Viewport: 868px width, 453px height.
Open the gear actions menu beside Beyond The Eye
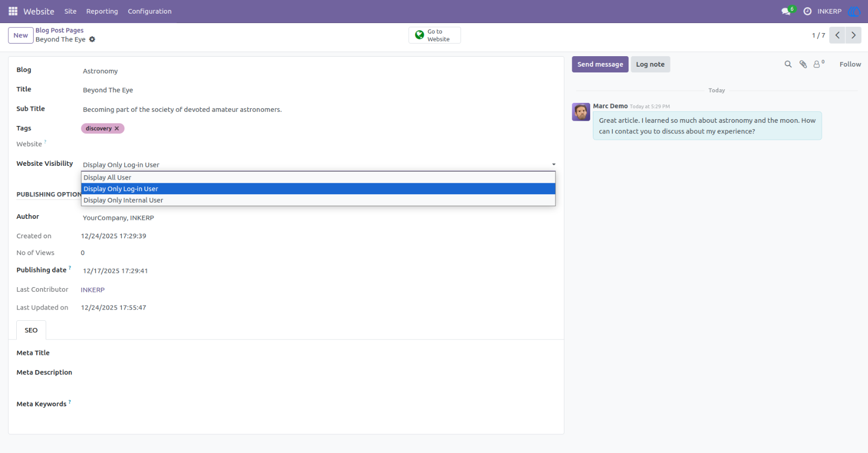point(92,39)
